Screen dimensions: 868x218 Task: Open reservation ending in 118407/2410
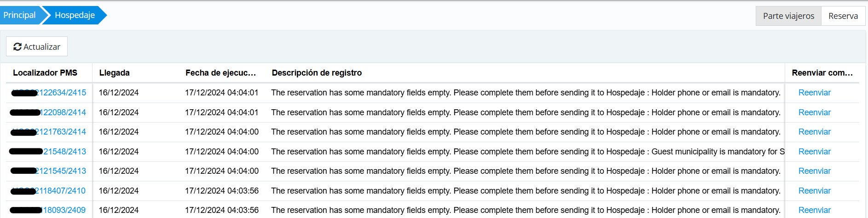click(62, 191)
